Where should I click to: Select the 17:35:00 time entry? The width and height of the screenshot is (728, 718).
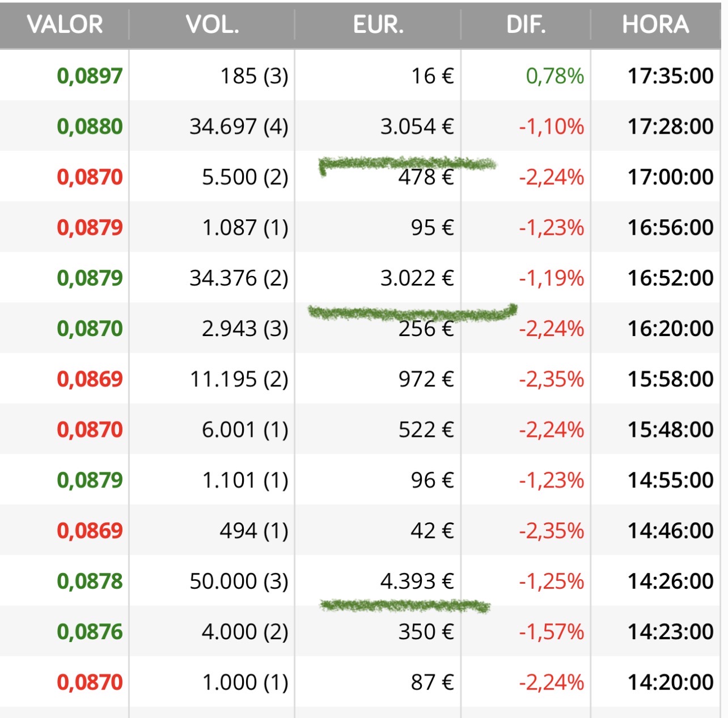[670, 76]
